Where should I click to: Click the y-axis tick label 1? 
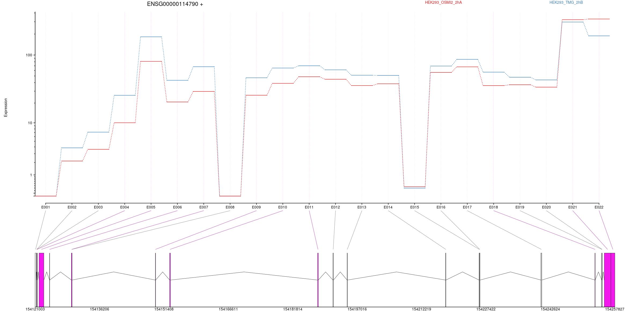[31, 175]
